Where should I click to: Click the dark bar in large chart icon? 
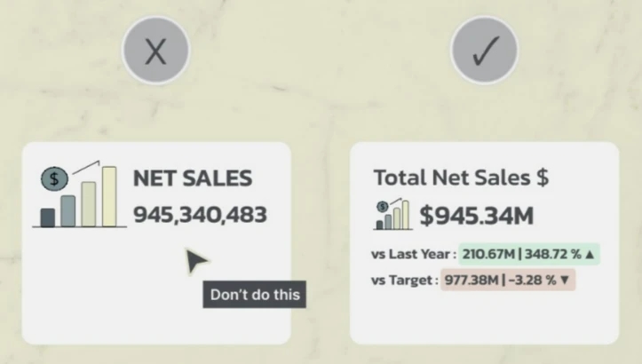click(x=47, y=218)
